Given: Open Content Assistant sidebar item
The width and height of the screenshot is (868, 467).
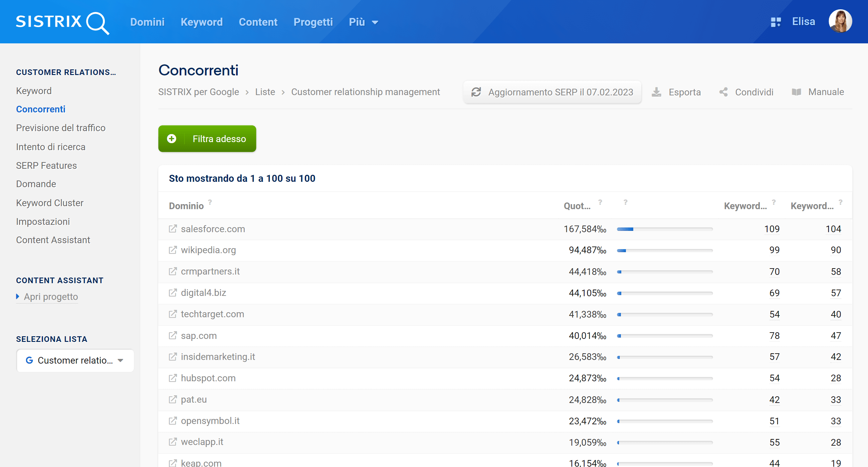Looking at the screenshot, I should (53, 240).
